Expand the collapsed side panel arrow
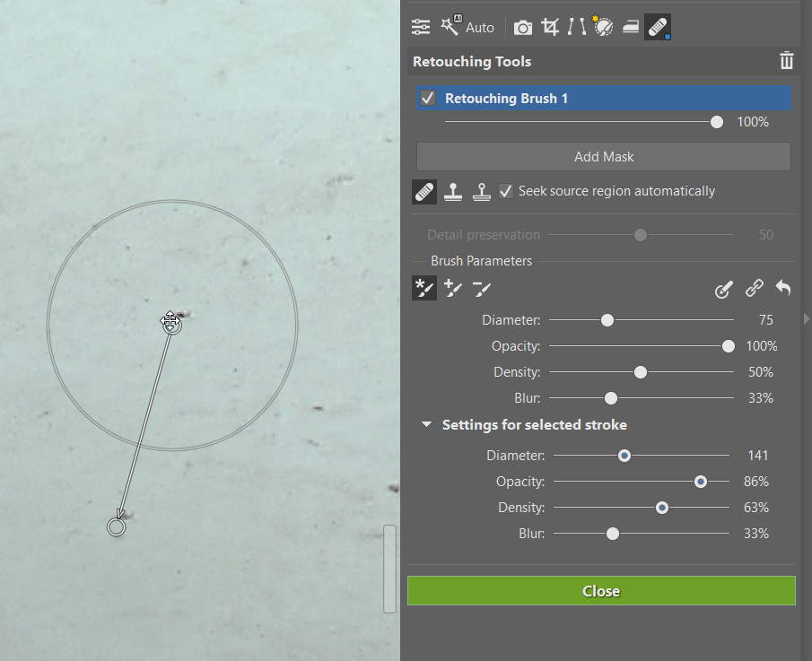Viewport: 812px width, 661px height. point(806,319)
